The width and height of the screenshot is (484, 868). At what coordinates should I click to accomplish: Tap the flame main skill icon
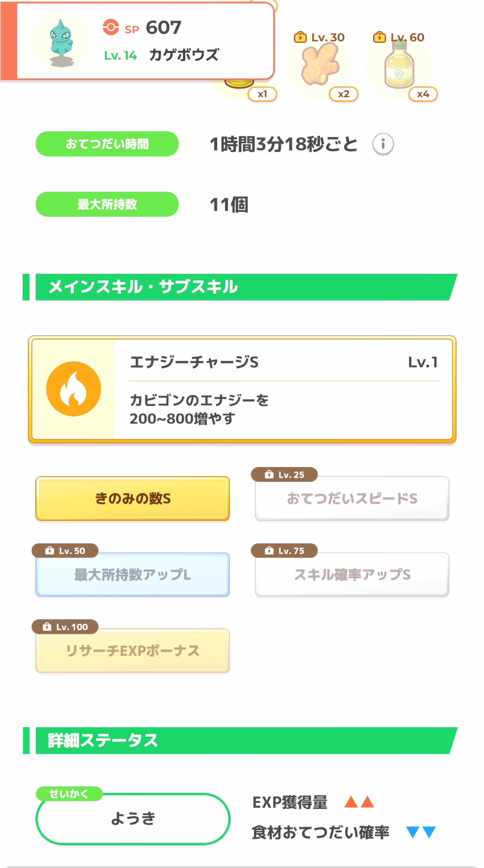(73, 389)
